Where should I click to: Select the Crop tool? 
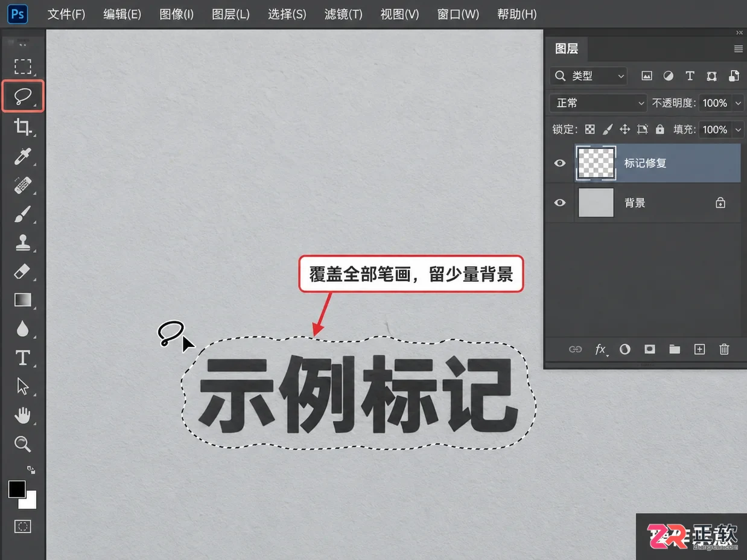pyautogui.click(x=23, y=126)
